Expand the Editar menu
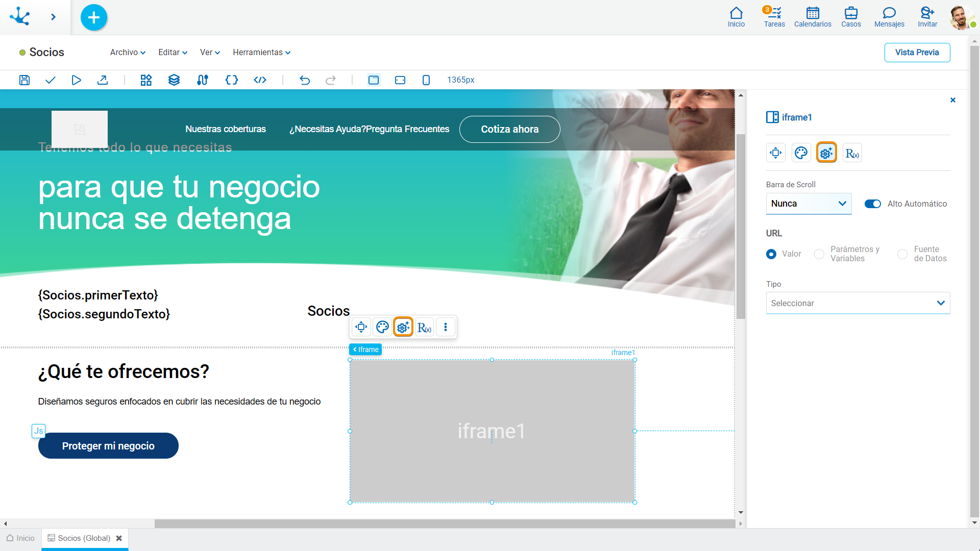This screenshot has height=551, width=980. pos(173,53)
